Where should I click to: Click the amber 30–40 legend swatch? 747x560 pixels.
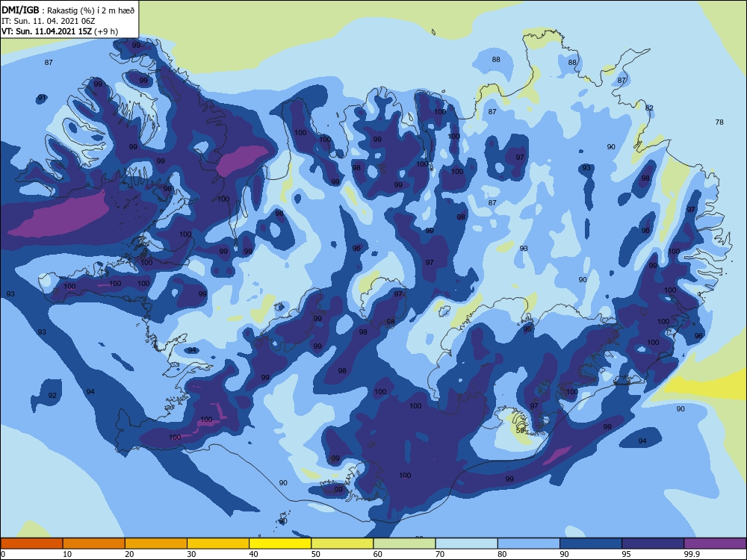point(218,544)
